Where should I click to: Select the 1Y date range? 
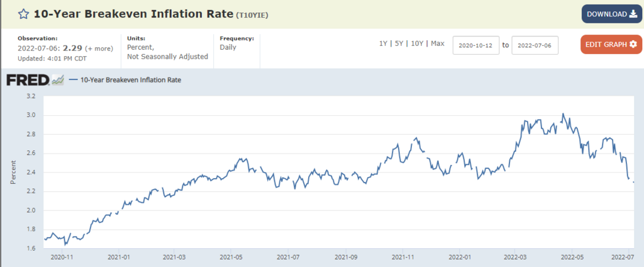(x=383, y=43)
